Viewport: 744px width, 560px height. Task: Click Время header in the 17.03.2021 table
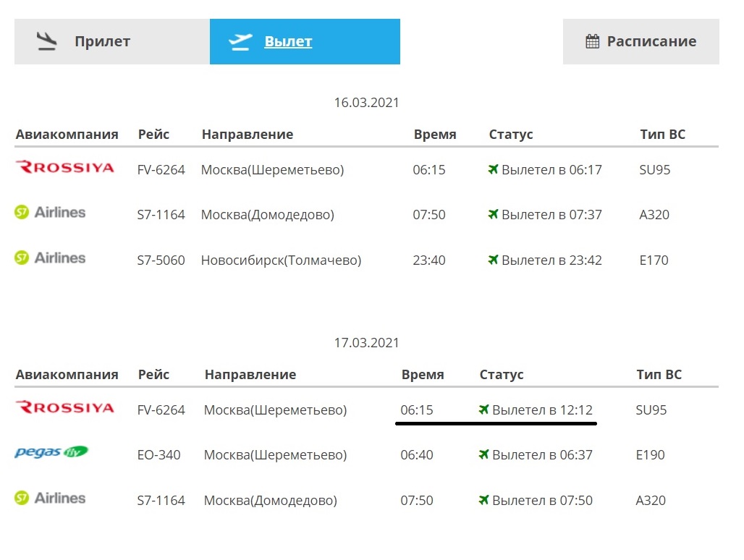point(423,375)
